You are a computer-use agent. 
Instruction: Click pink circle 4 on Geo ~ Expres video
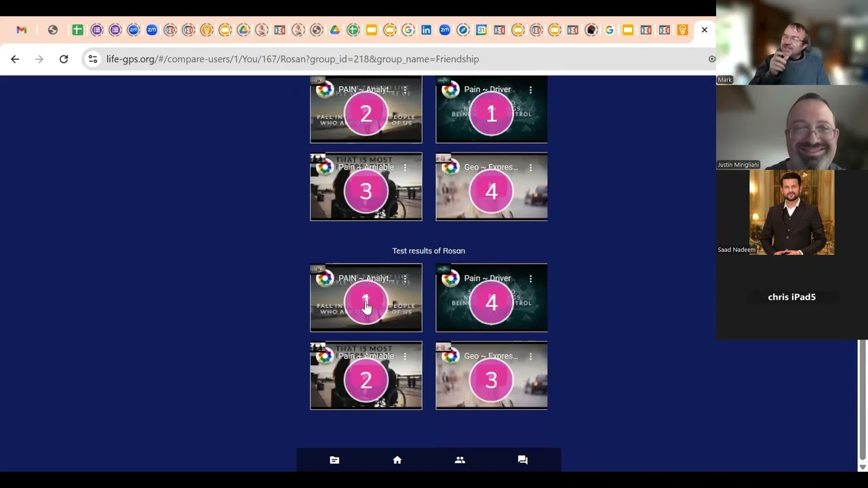[x=492, y=191]
